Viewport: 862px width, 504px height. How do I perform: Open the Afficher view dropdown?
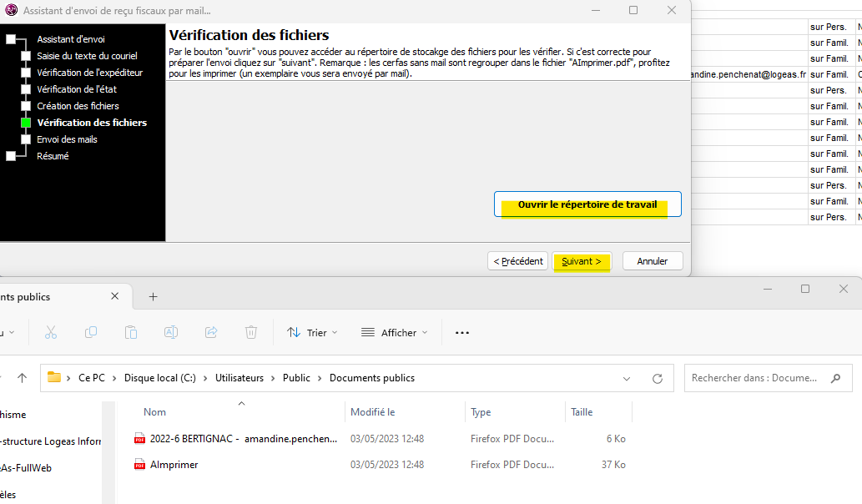(394, 332)
